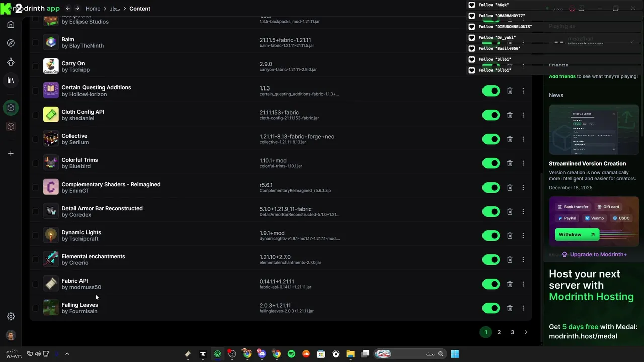Click Upgrade to Modrinth+ link
Image resolution: width=644 pixels, height=362 pixels.
pos(594,254)
